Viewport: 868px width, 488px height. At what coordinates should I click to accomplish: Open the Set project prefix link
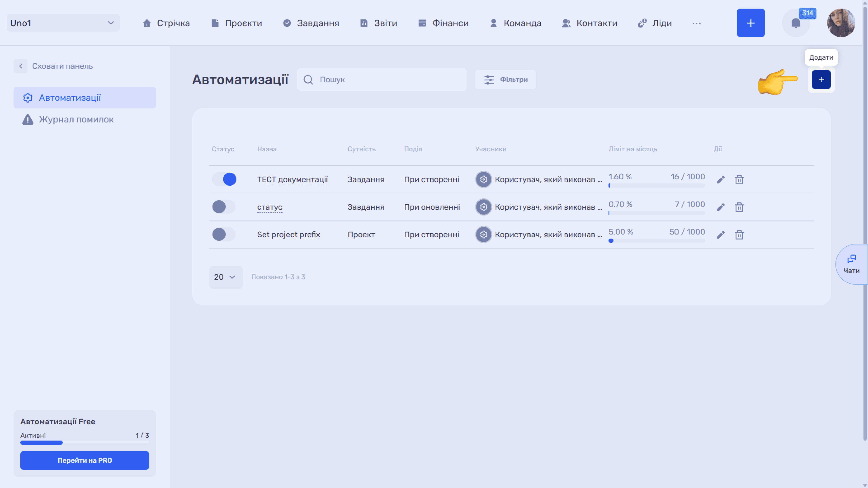pyautogui.click(x=288, y=235)
